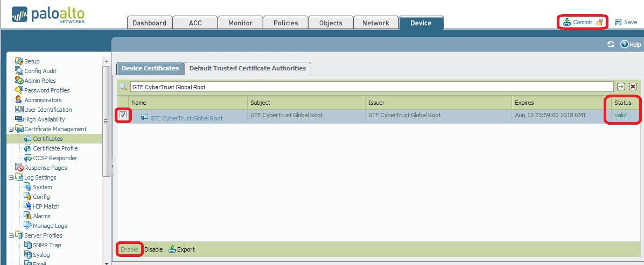The width and height of the screenshot is (644, 265).
Task: Click the Admin Roles icon
Action: click(19, 81)
